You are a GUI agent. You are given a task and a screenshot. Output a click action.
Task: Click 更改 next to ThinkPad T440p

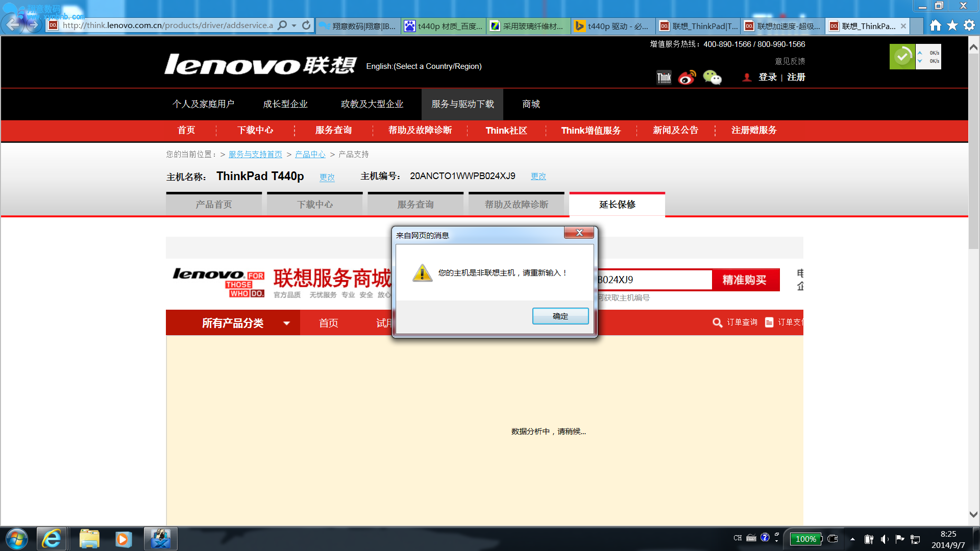tap(327, 177)
